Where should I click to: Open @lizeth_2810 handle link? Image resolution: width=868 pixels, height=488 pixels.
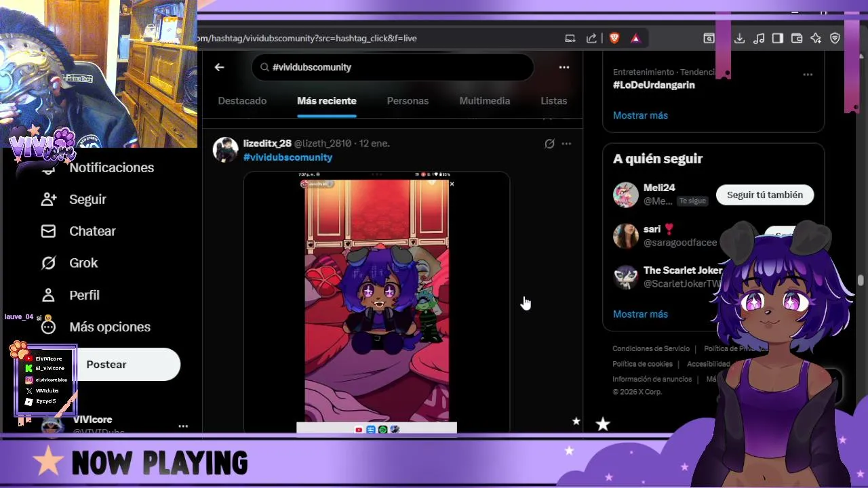322,144
